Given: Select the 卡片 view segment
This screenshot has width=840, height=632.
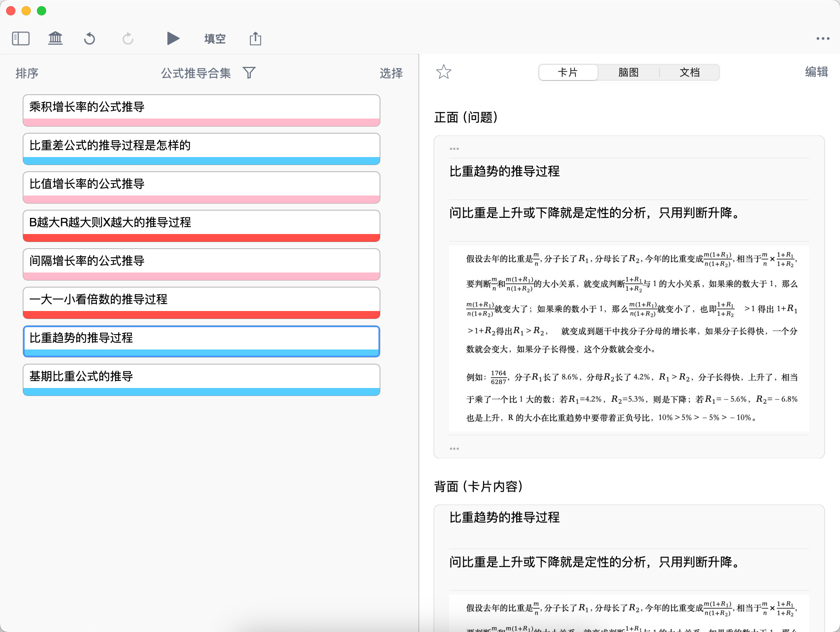Looking at the screenshot, I should click(568, 72).
